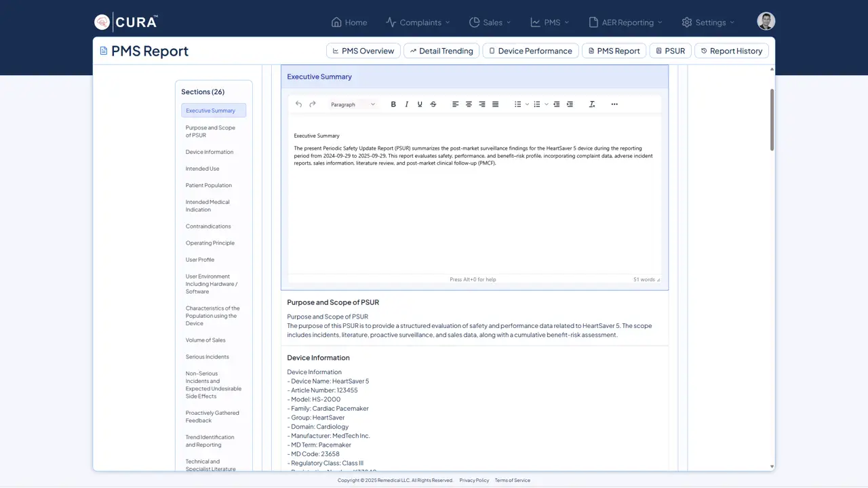868x488 pixels.
Task: Switch to the Device Performance tab
Action: (x=530, y=51)
